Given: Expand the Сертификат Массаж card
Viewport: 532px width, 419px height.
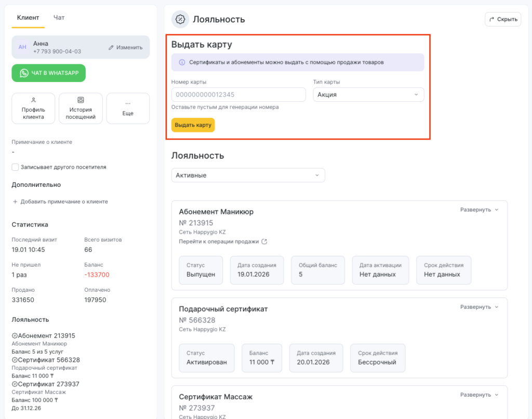Looking at the screenshot, I should click(479, 395).
